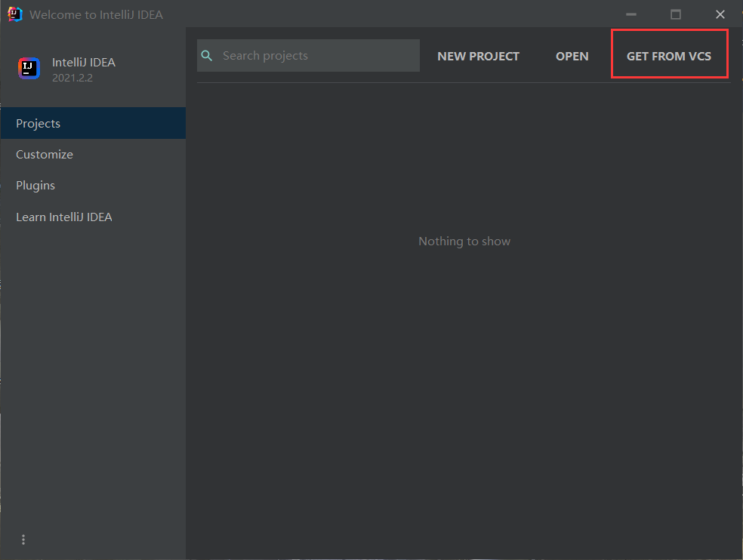743x560 pixels.
Task: Click the NEW PROJECT button
Action: [478, 56]
